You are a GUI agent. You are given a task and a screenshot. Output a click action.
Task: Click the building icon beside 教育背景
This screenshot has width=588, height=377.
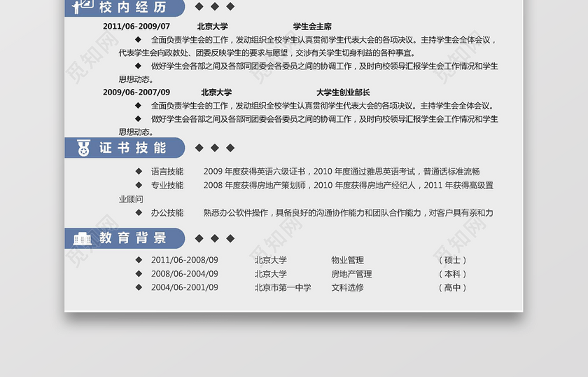(82, 238)
